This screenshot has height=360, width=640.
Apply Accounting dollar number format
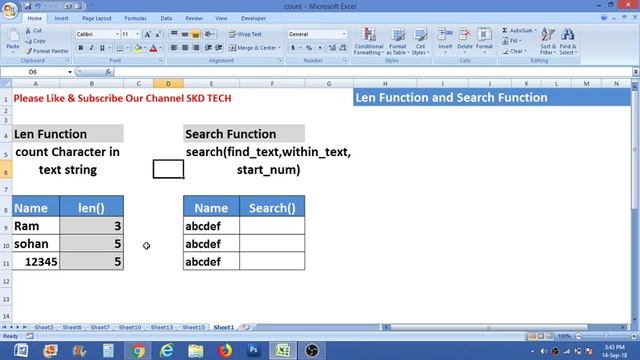pyautogui.click(x=293, y=48)
